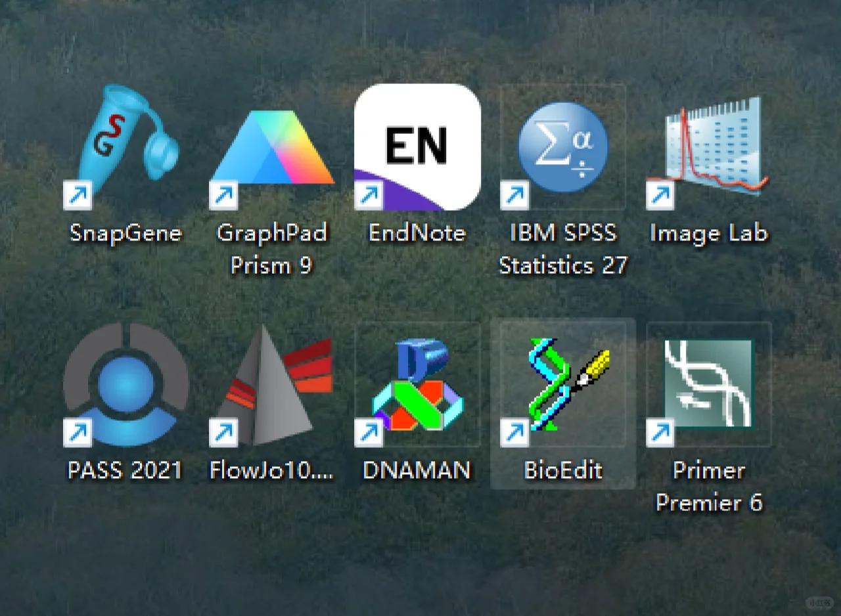Click the "SnapGene" icon label
This screenshot has width=841, height=616.
click(x=126, y=233)
